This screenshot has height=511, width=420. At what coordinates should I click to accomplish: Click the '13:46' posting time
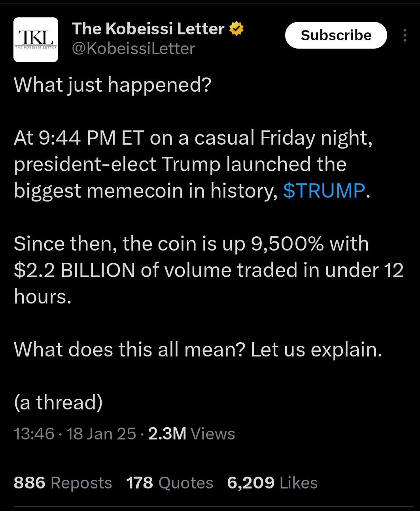[x=33, y=434]
